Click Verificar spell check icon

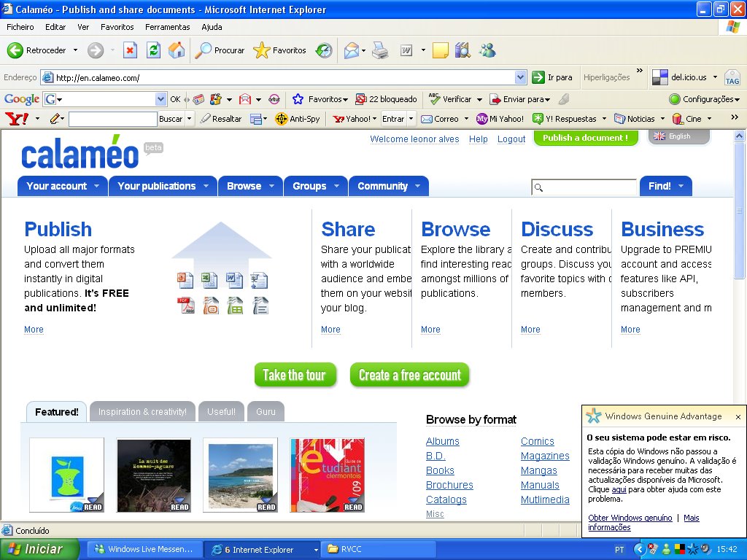coord(434,98)
